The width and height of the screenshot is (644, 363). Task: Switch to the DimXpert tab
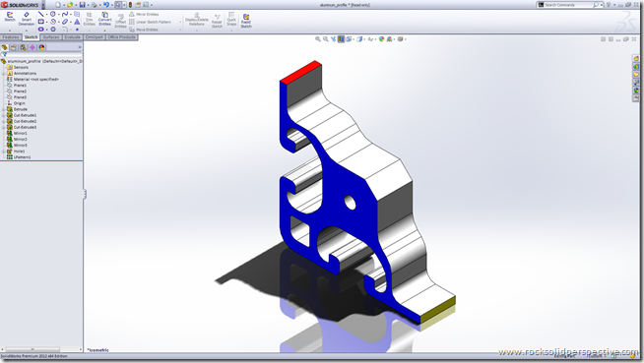pyautogui.click(x=95, y=37)
